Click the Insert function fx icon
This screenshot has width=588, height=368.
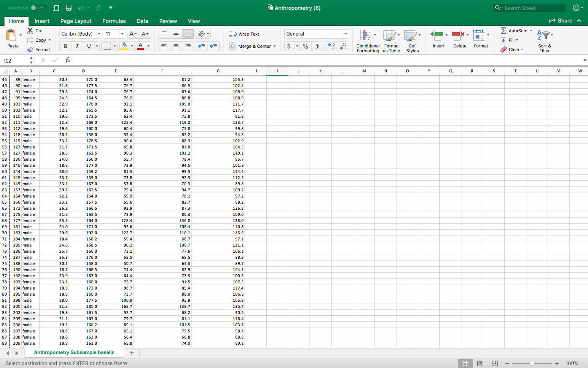[x=68, y=61]
